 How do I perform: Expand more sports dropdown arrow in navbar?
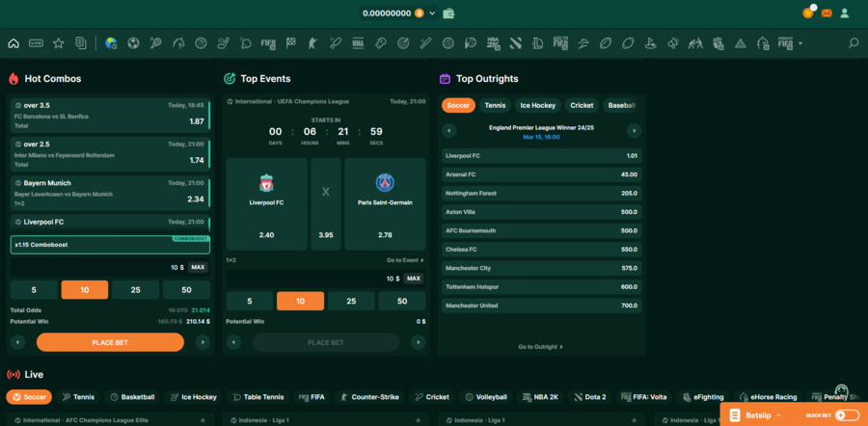(800, 43)
